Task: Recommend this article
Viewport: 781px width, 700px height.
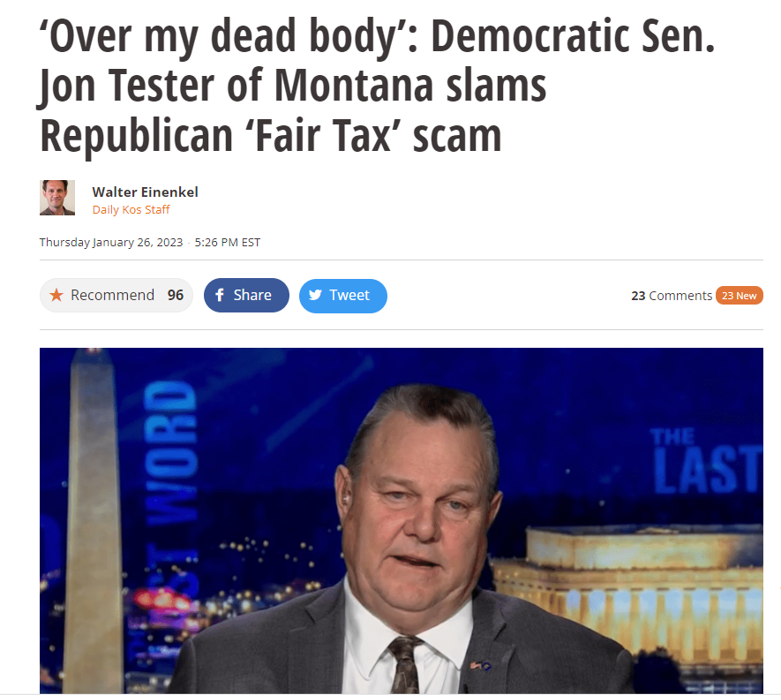Action: click(x=116, y=295)
